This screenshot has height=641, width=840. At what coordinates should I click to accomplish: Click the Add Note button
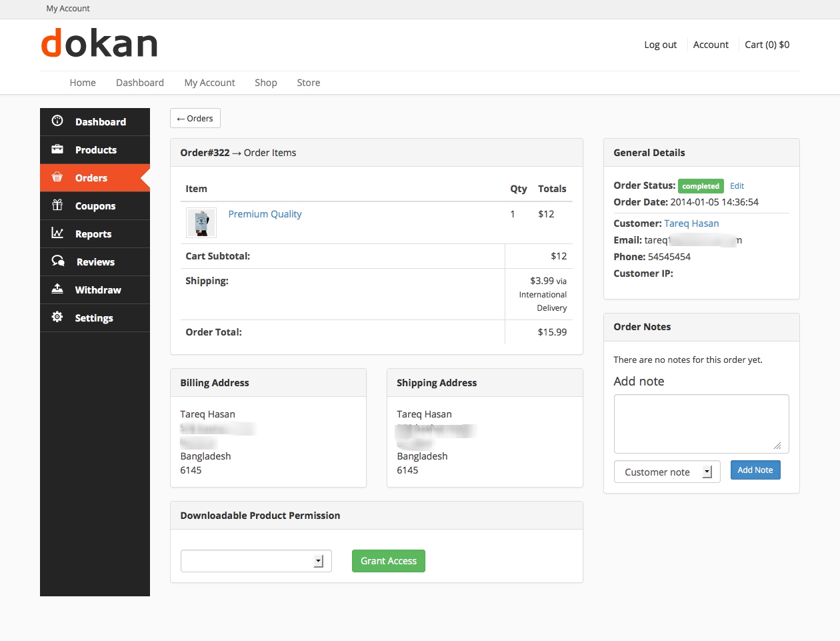click(x=755, y=470)
